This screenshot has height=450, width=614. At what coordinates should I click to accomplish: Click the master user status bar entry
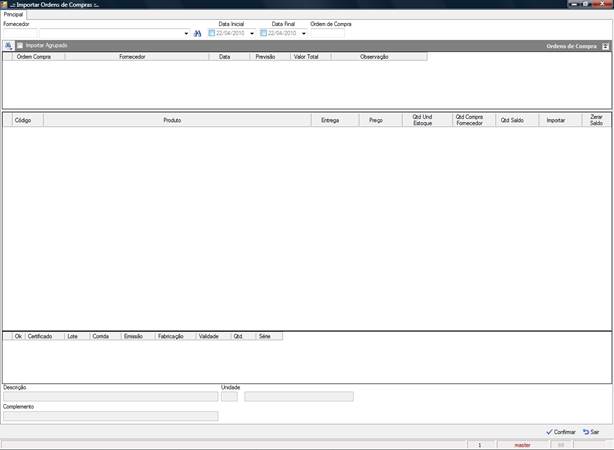coord(522,445)
